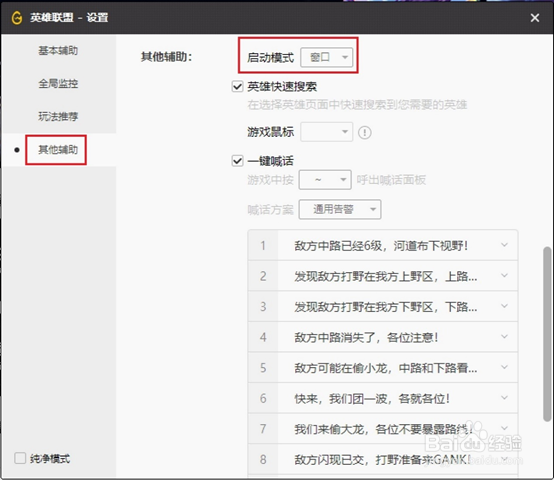Click the yellow G logo icon in title bar
This screenshot has height=480, width=554.
[16, 17]
